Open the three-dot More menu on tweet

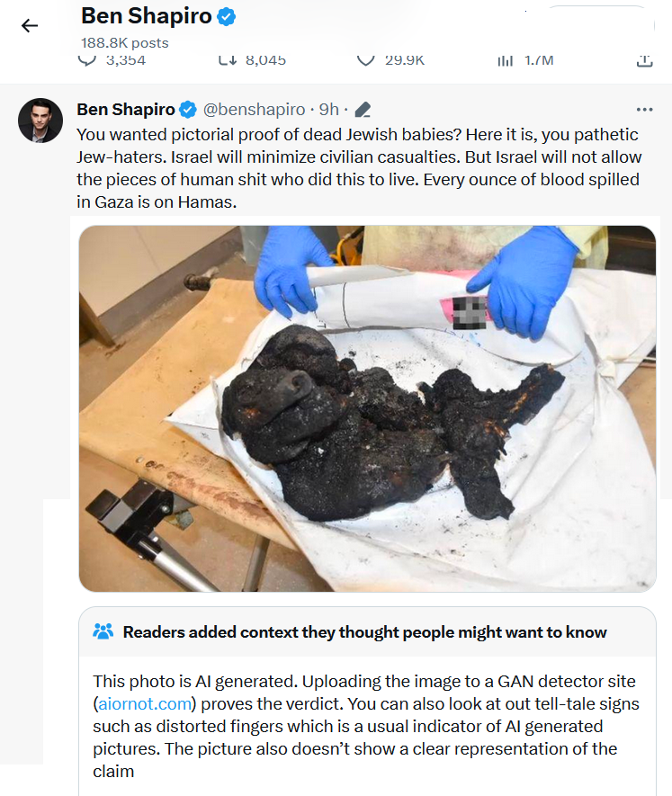644,110
